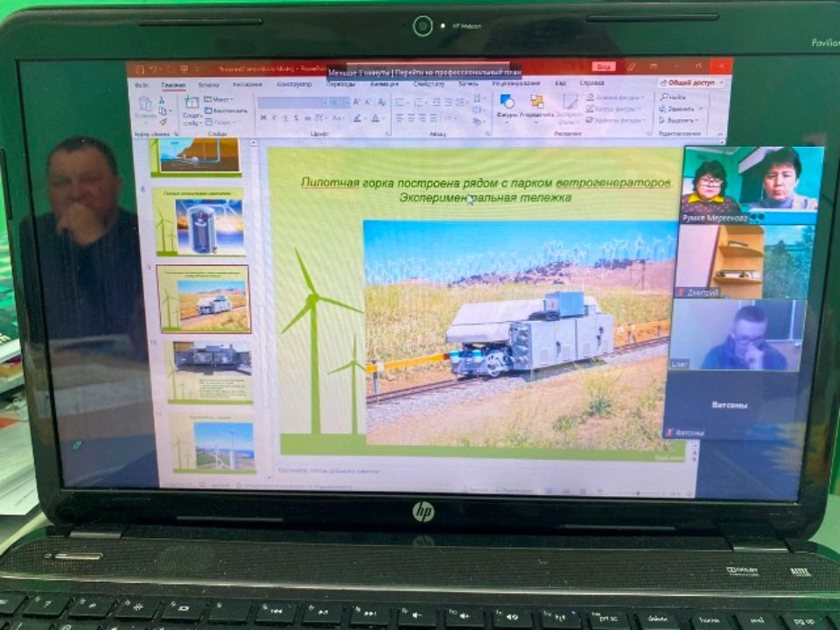
Task: Open the font size combo box
Action: coord(338,102)
